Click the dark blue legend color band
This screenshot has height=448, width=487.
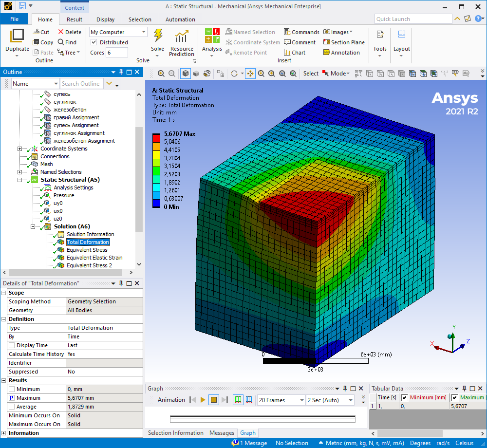pos(156,204)
